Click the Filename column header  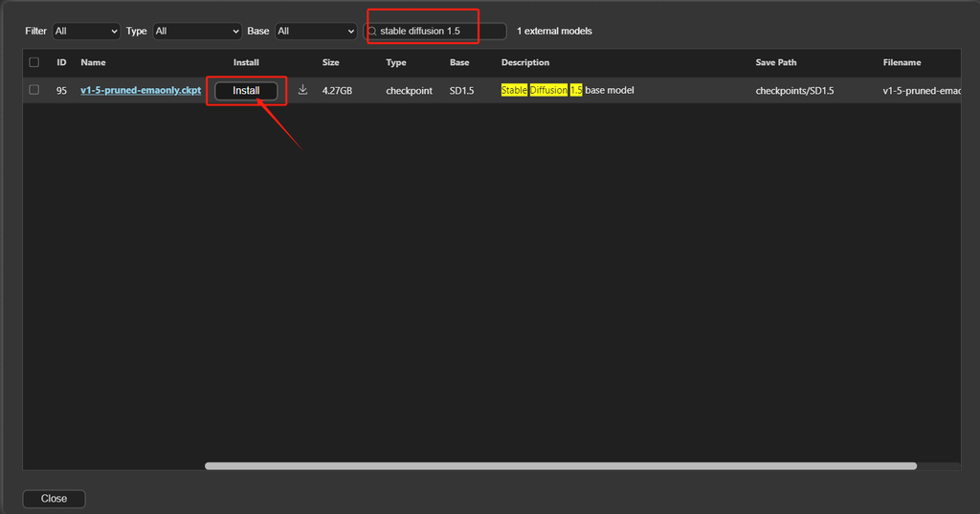(x=902, y=62)
